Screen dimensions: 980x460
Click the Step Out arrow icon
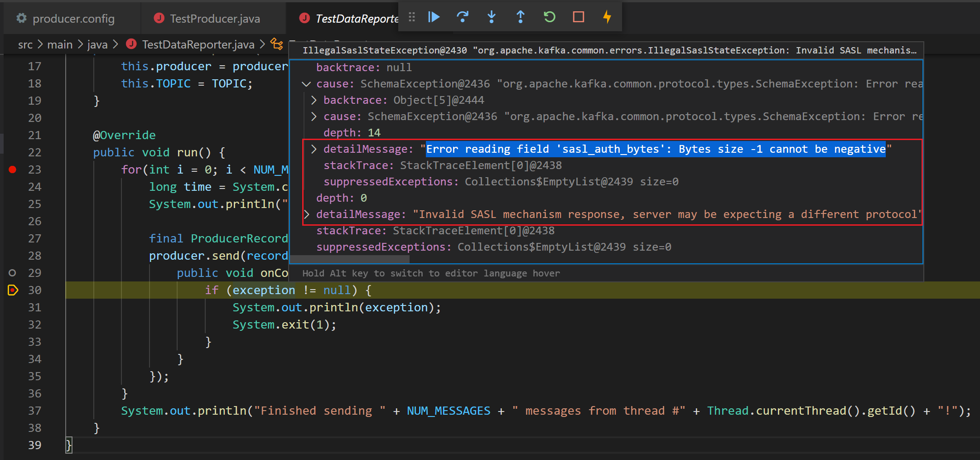click(521, 17)
